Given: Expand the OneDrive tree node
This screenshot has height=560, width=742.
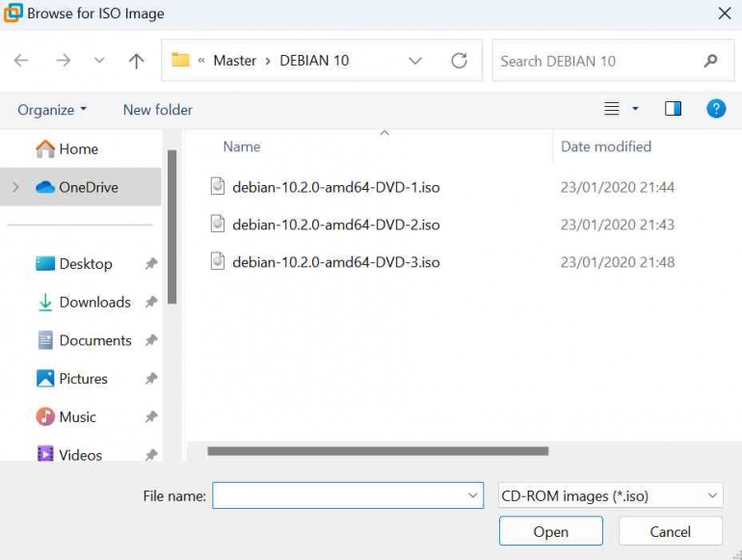Looking at the screenshot, I should (x=15, y=187).
